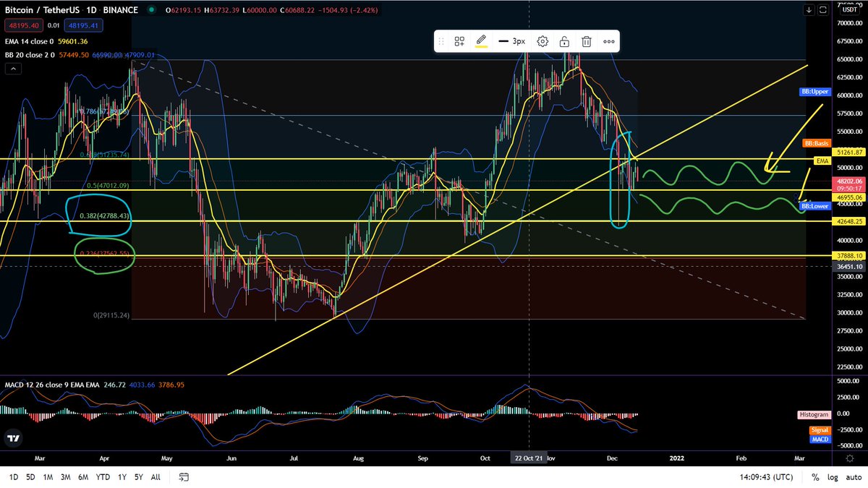Viewport: 868px width, 488px height.
Task: Select All time range
Action: coord(156,477)
